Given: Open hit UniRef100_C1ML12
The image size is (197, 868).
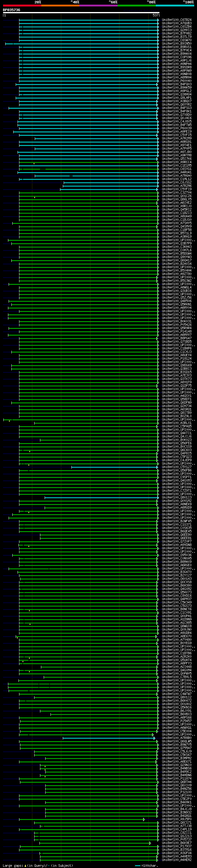Looking at the screenshot, I should click(x=177, y=179).
